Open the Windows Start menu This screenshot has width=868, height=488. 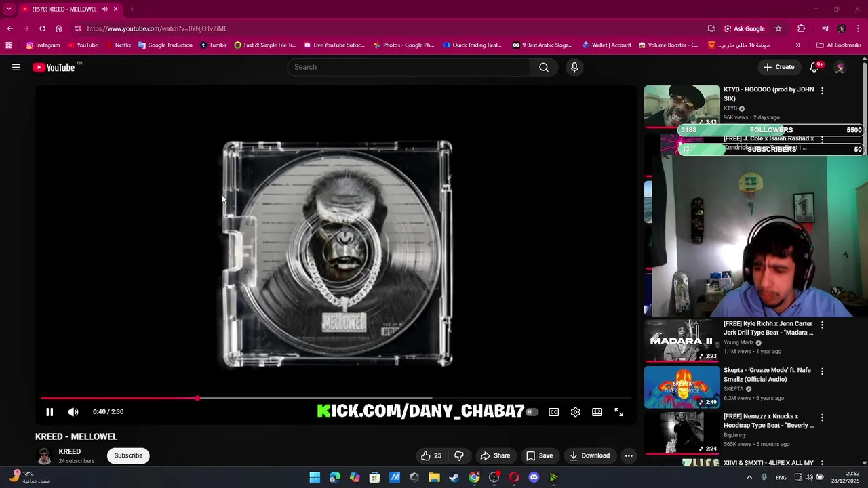[x=315, y=478]
